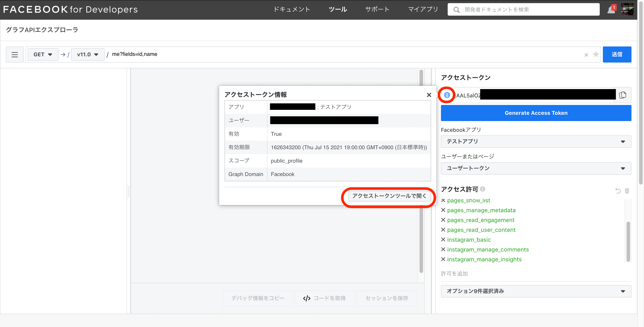Viewport: 644px width, 327px height.
Task: Click the pages_show_list permission link
Action: (468, 200)
